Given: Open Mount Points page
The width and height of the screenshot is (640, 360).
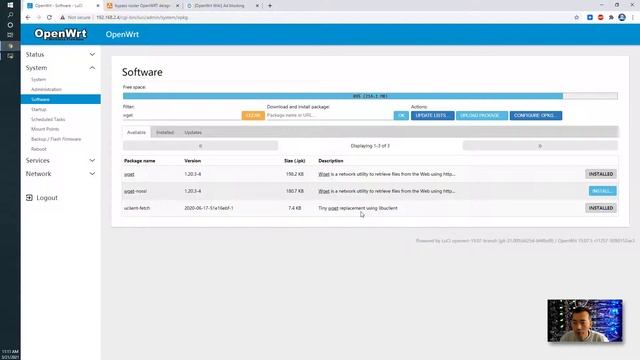Looking at the screenshot, I should [x=45, y=129].
